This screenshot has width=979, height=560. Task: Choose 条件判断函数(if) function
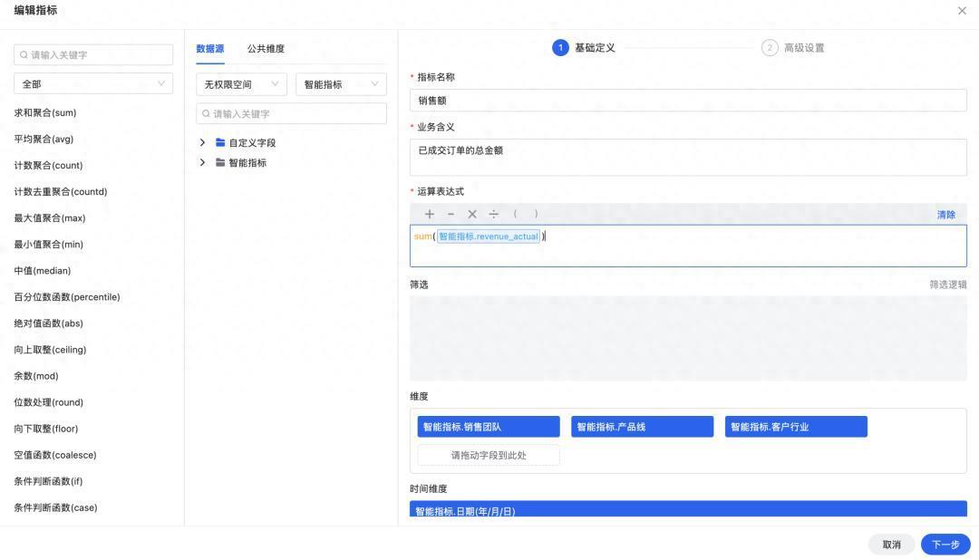48,481
